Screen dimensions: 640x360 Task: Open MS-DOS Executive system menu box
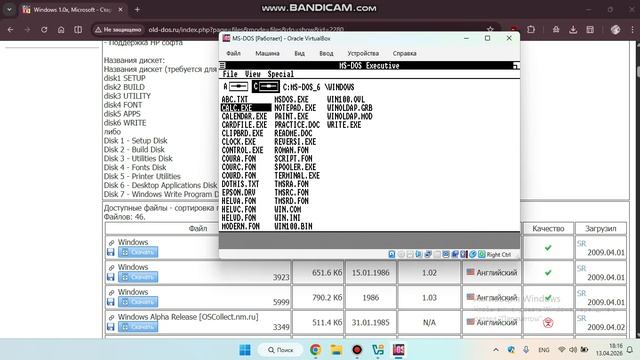click(222, 65)
